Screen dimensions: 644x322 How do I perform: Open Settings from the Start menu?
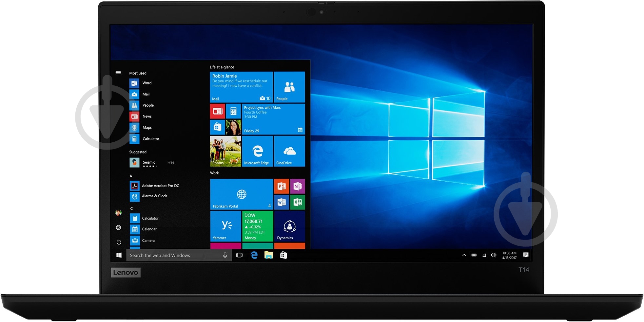click(x=118, y=228)
